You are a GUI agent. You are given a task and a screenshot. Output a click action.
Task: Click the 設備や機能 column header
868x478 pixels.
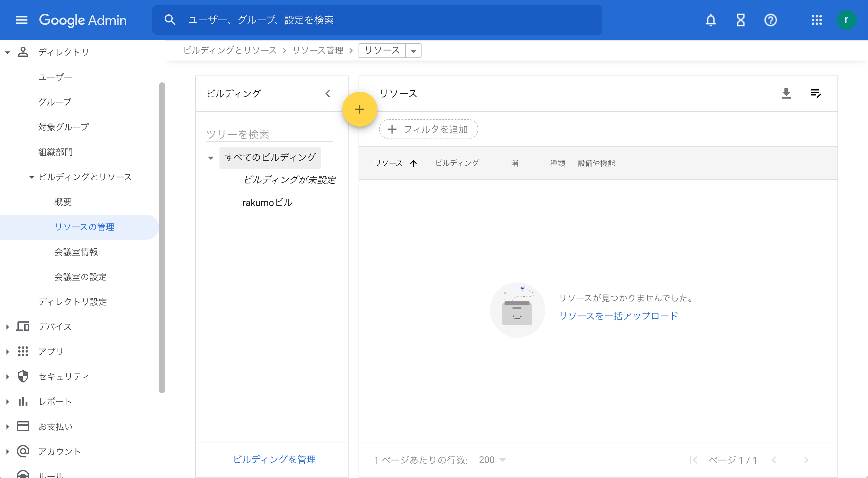click(596, 163)
